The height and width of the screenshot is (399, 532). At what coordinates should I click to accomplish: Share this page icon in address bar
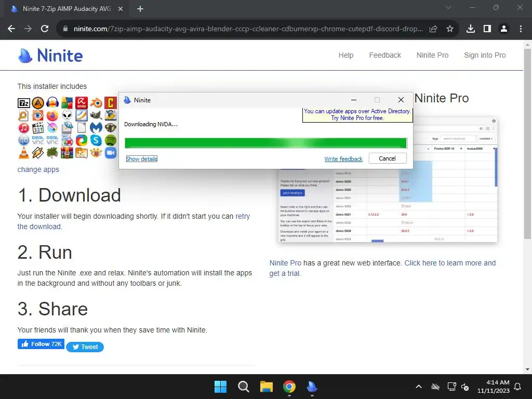(x=433, y=29)
